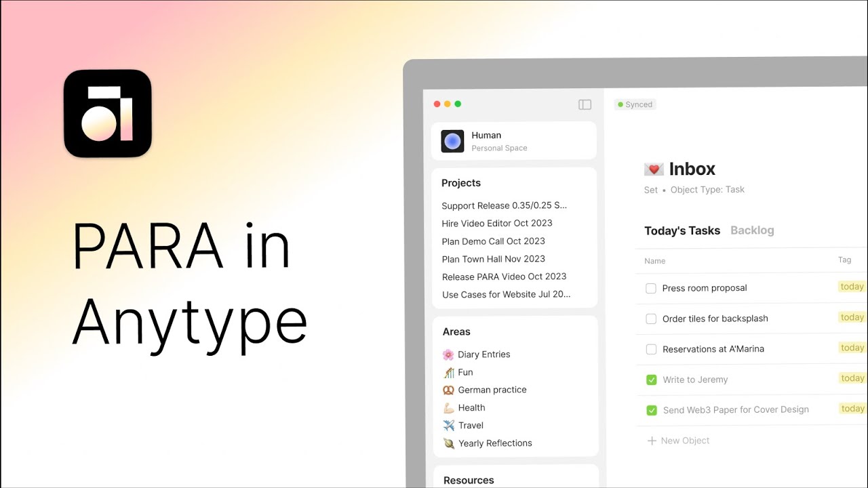Image resolution: width=868 pixels, height=488 pixels.
Task: Click the Health flexed arm icon
Action: 448,407
